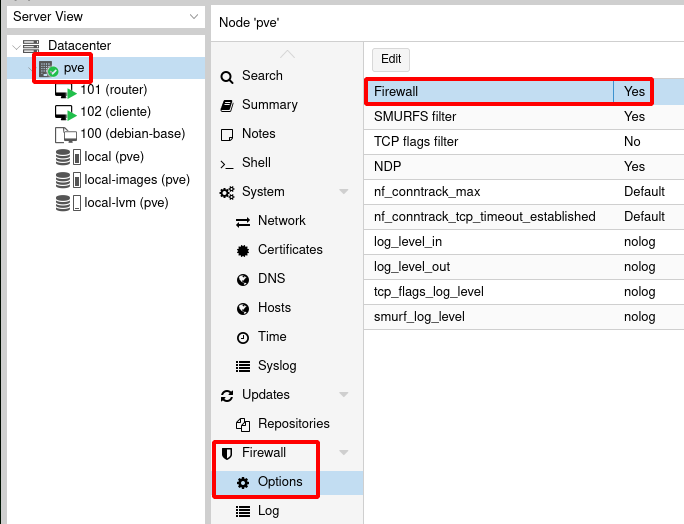This screenshot has height=524, width=684.
Task: Click the Search magnifier icon
Action: [227, 76]
